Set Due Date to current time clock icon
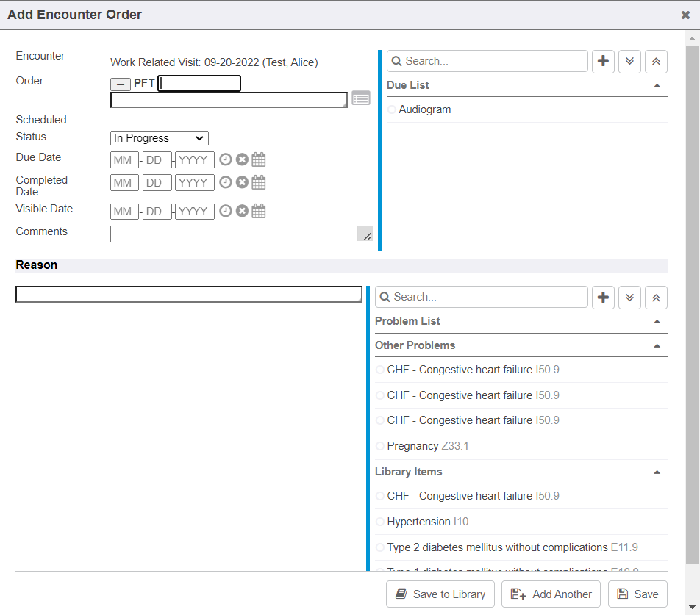Screen dimensions: 700x615 coord(226,159)
